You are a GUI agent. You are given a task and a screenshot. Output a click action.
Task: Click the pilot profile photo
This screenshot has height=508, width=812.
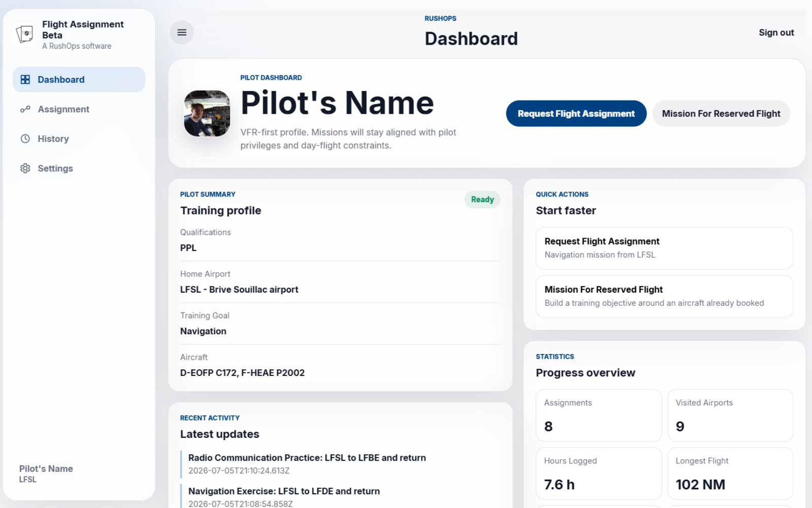tap(207, 113)
